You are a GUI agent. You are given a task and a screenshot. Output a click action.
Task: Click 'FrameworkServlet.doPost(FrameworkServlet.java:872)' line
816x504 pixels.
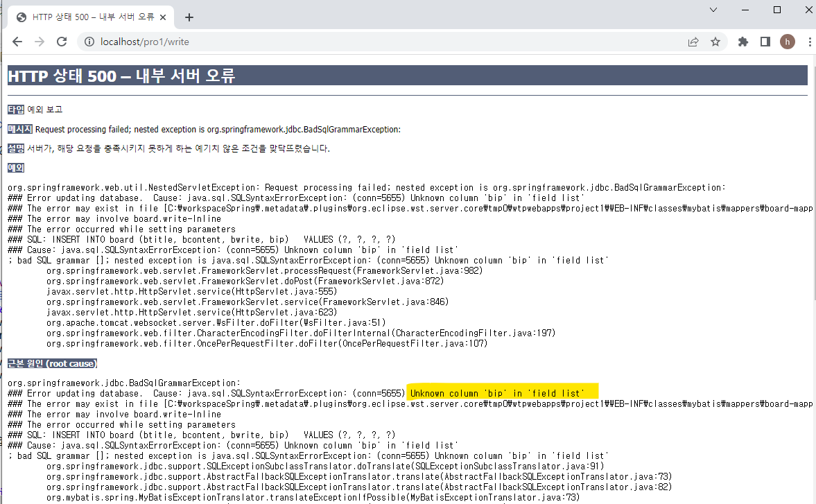245,281
